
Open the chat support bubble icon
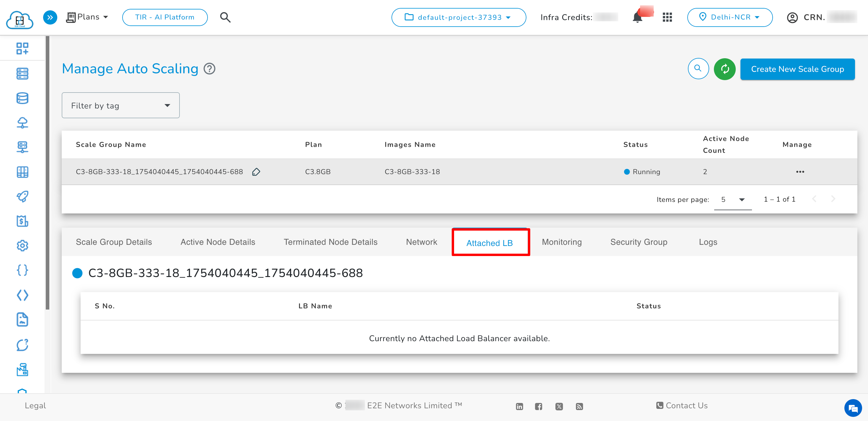pos(853,409)
